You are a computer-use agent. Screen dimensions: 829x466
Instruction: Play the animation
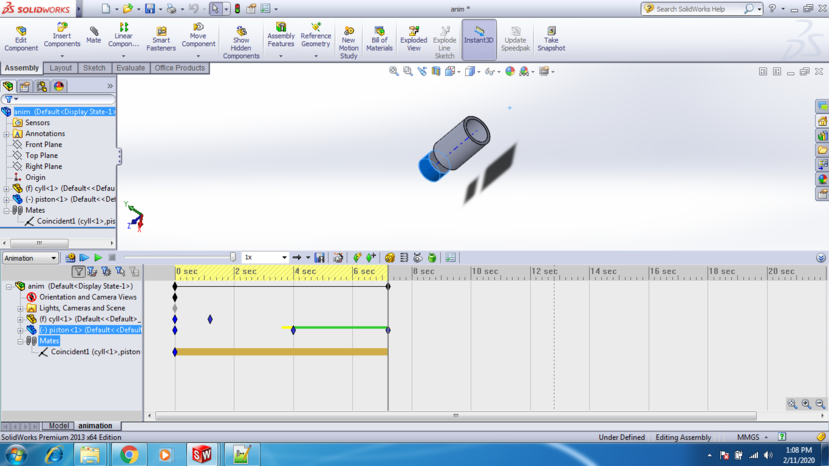98,258
